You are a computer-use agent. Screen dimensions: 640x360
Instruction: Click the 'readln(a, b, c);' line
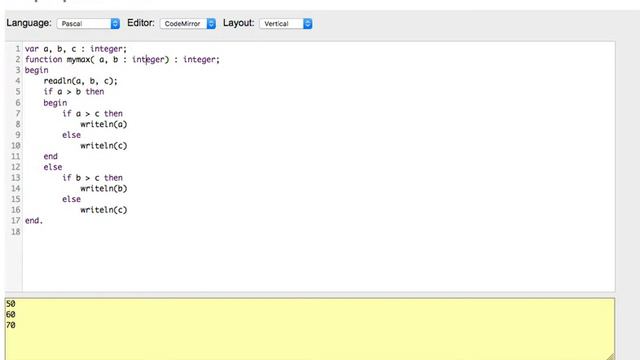click(80, 81)
